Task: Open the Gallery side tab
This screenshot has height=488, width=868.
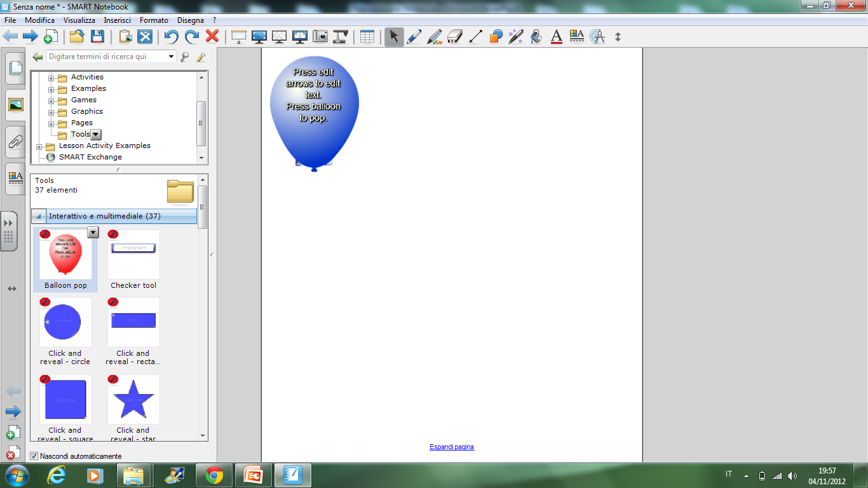Action: point(15,104)
